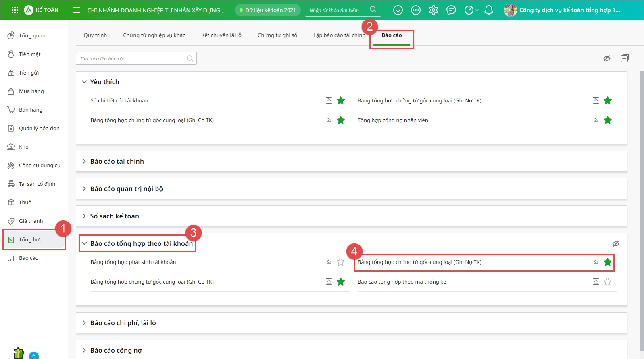
Task: Preview image for Sổ chi tiết các tài khoản
Action: (x=329, y=100)
